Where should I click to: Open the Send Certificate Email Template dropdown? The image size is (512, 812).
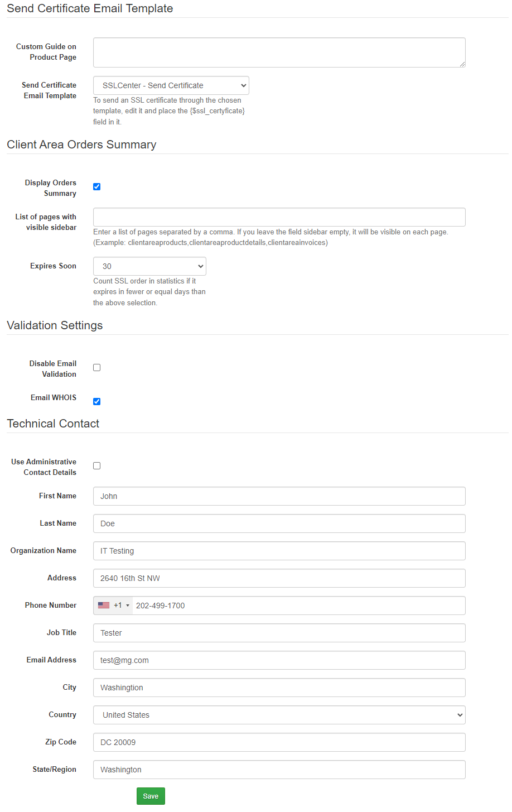171,85
